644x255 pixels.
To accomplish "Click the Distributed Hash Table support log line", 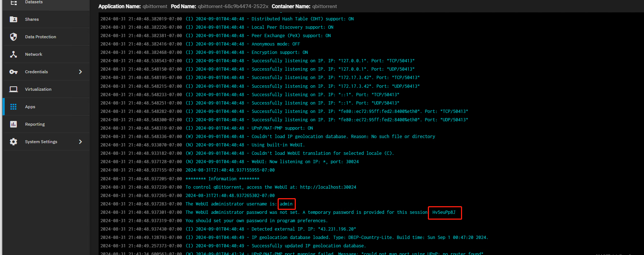I will coord(227,19).
